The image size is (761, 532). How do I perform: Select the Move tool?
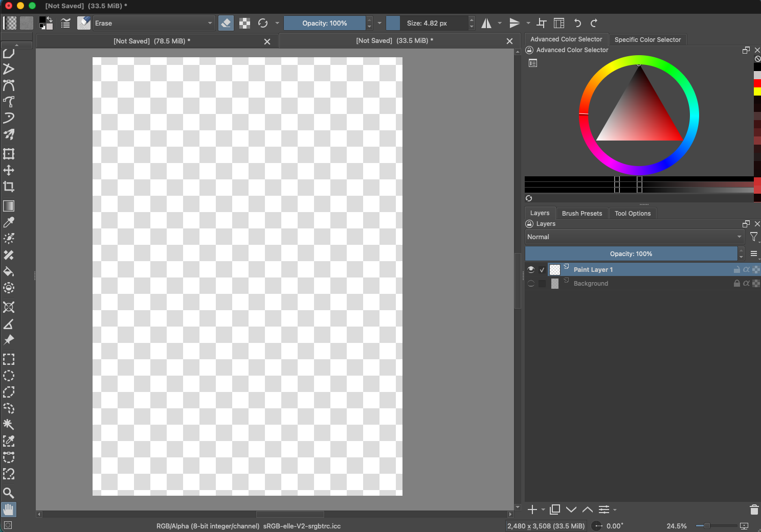click(9, 170)
